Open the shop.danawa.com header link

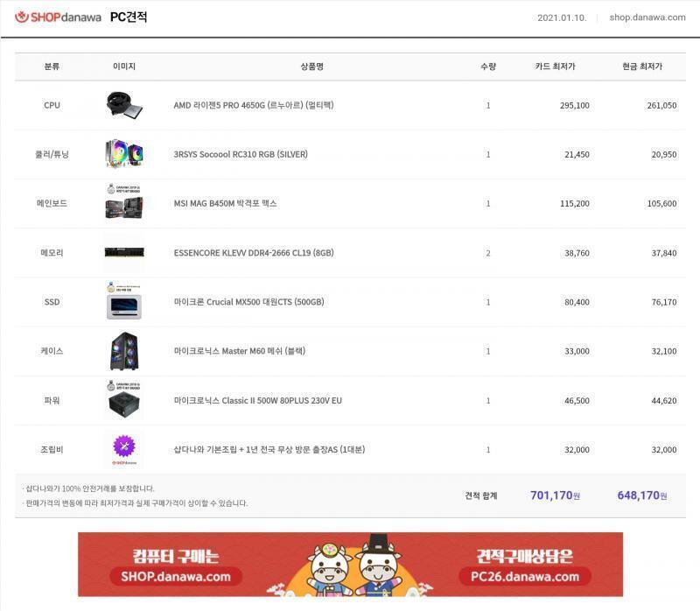click(x=647, y=18)
